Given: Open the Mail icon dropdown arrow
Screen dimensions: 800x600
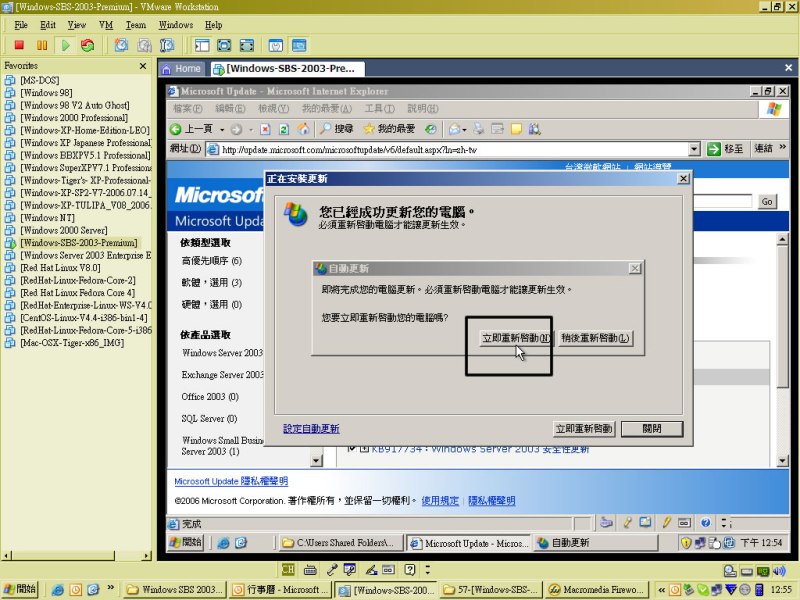Looking at the screenshot, I should pos(464,130).
